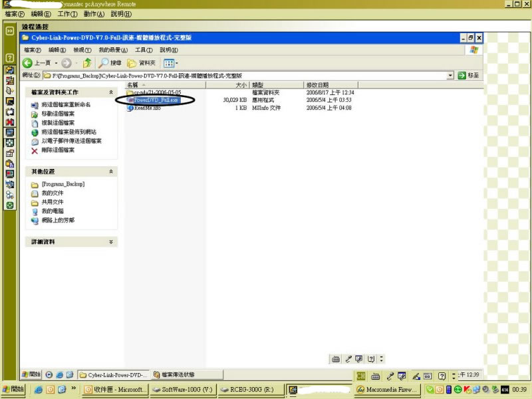Select the PowerDVD_Full.exe file

(156, 100)
